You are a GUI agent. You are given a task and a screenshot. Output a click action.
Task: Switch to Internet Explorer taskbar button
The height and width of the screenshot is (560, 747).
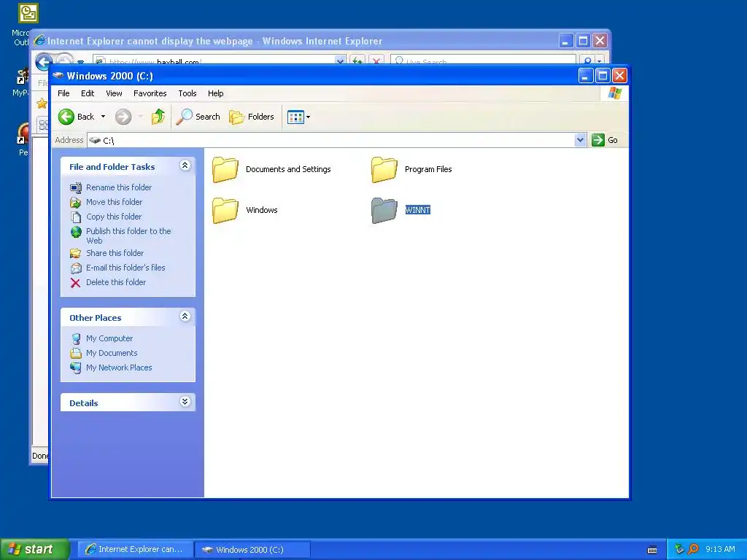[135, 550]
